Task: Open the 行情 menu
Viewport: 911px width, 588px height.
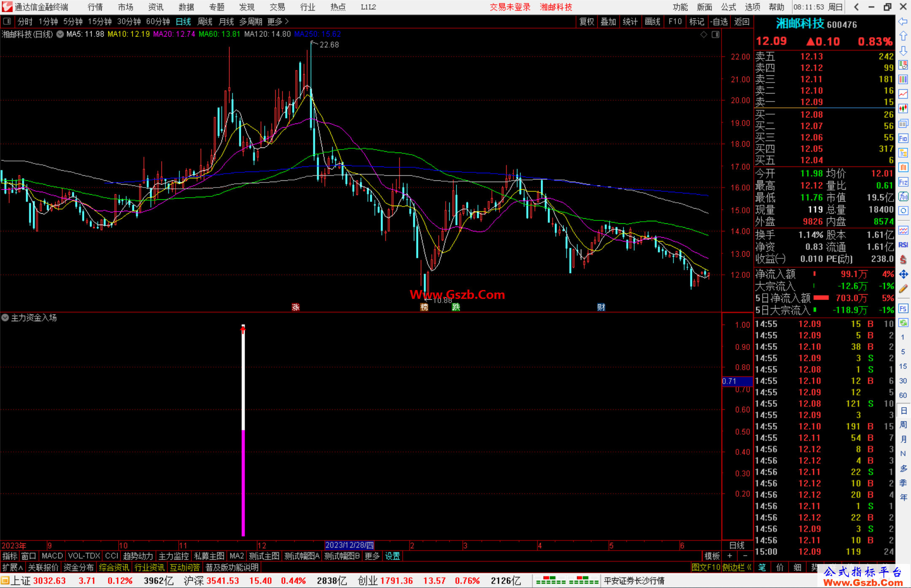Action: (95, 7)
